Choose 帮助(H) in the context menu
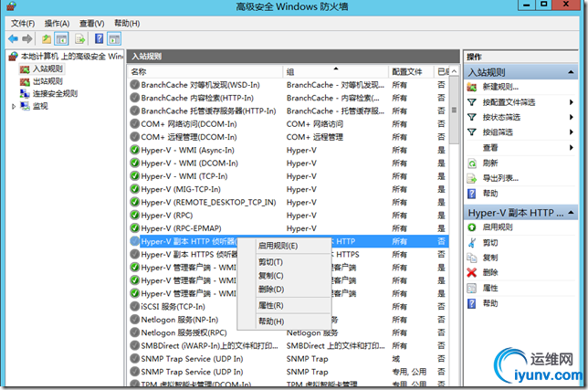 click(x=271, y=321)
